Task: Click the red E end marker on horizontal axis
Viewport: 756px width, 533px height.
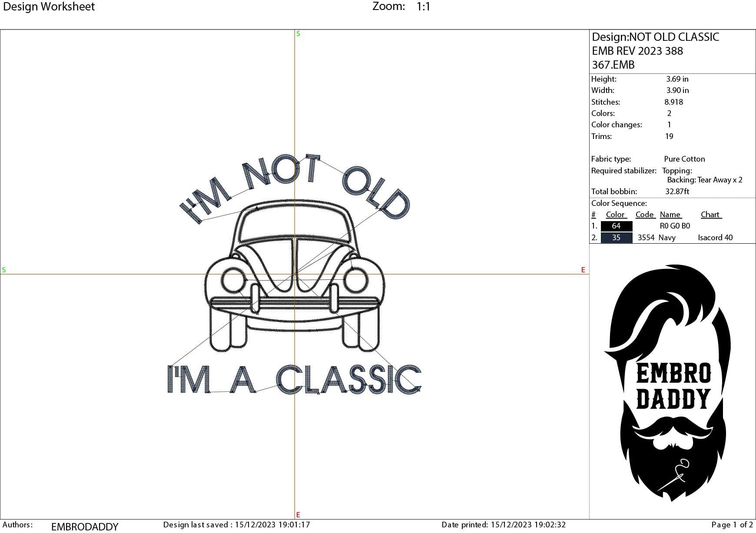Action: pyautogui.click(x=583, y=270)
